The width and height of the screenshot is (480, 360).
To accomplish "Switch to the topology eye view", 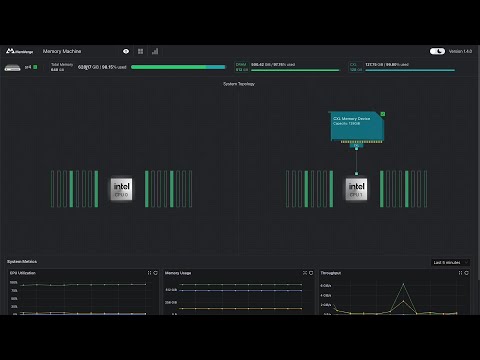I will pos(126,51).
